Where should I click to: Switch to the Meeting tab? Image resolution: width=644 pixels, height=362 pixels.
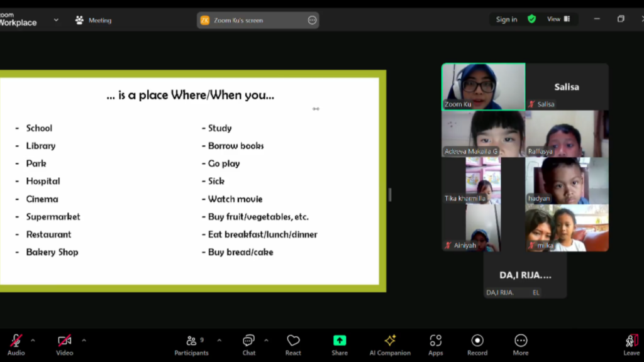(x=93, y=20)
